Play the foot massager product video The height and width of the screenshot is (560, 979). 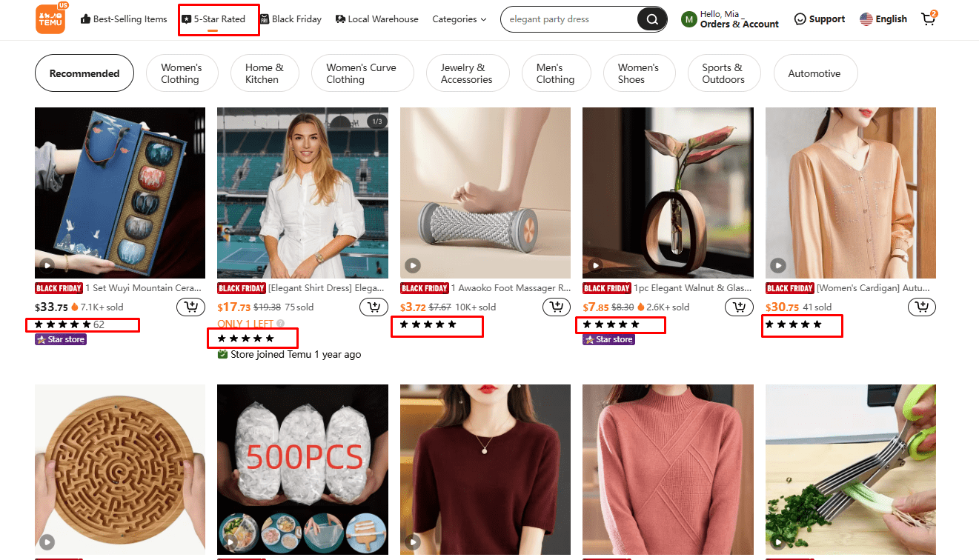tap(413, 265)
